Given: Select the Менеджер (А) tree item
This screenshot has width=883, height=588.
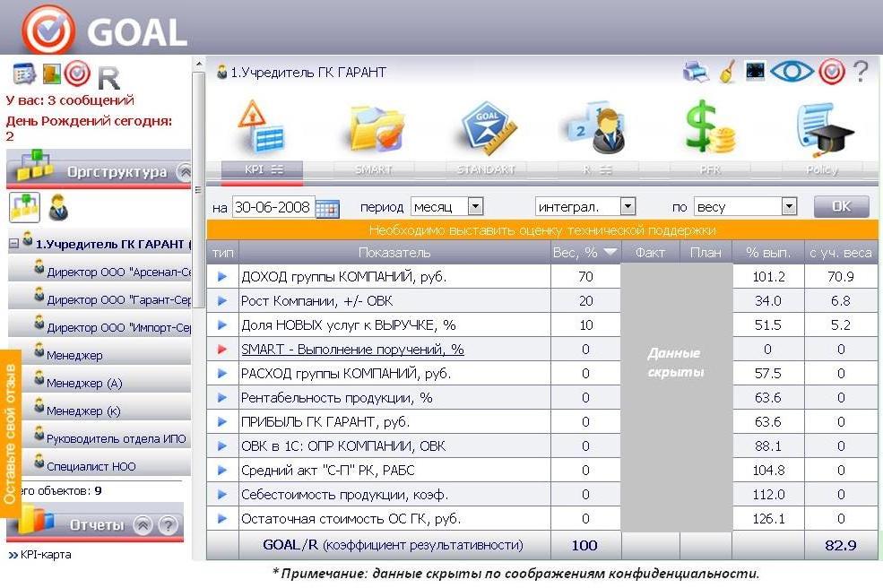Looking at the screenshot, I should (x=100, y=382).
